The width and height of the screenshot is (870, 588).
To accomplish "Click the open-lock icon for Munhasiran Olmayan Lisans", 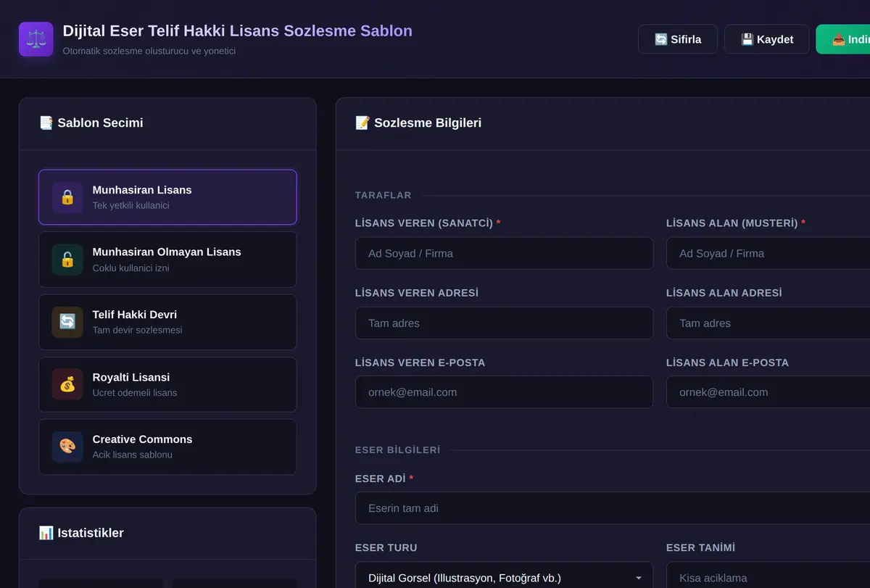I will click(67, 260).
